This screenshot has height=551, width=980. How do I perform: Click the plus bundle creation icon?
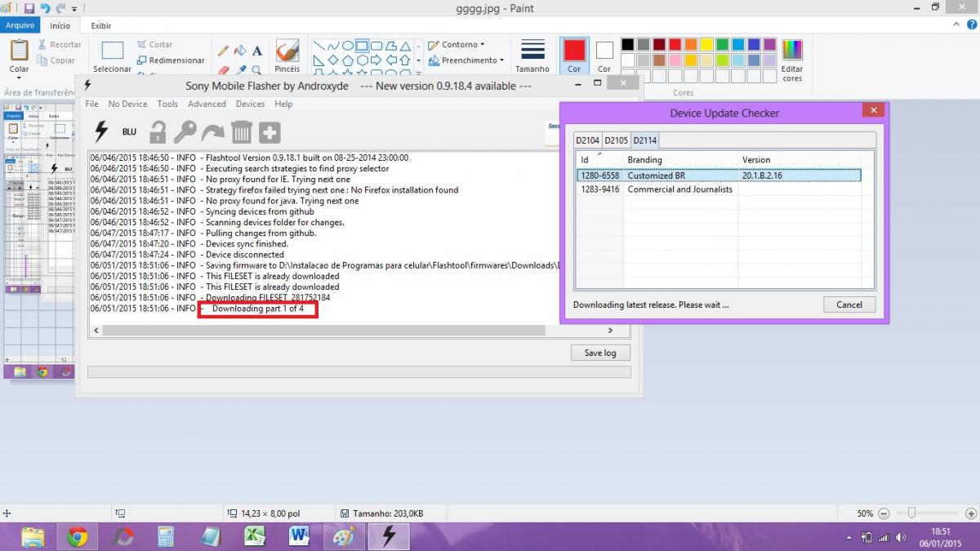[x=269, y=132]
